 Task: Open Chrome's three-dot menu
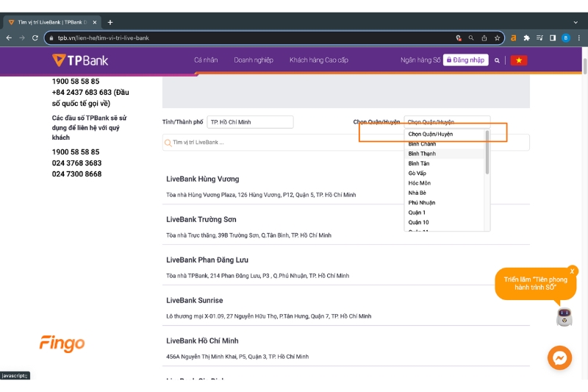click(x=579, y=38)
